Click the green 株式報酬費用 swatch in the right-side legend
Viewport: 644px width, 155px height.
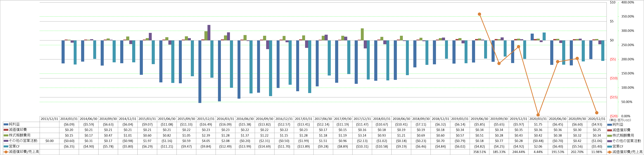(x=609, y=135)
